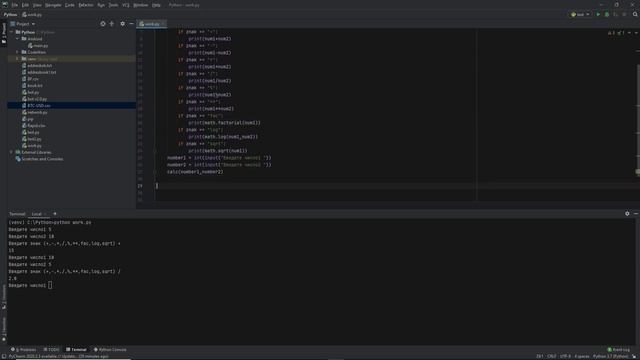Click the Python interpreter status bar entry
This screenshot has height=360, width=640.
pyautogui.click(x=611, y=356)
